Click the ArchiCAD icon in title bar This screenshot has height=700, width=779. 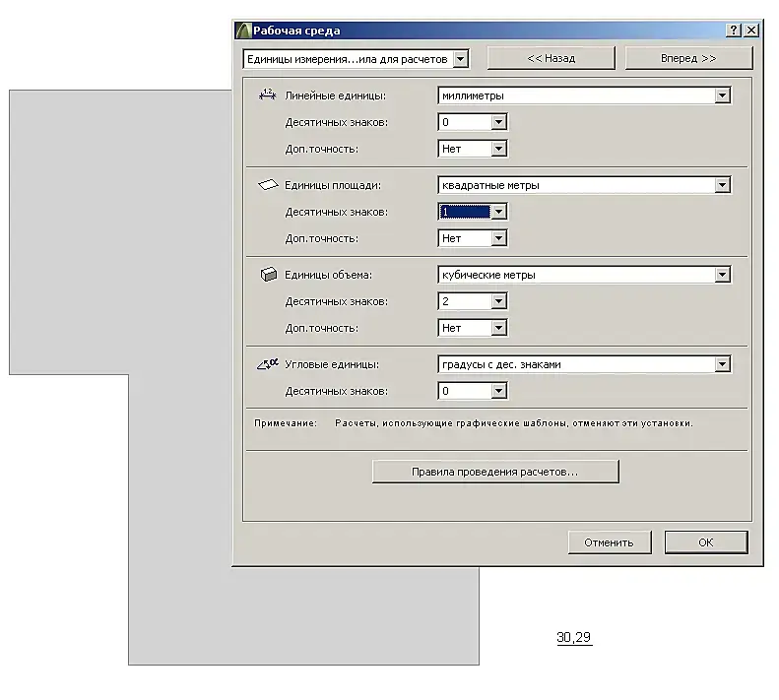pos(243,31)
